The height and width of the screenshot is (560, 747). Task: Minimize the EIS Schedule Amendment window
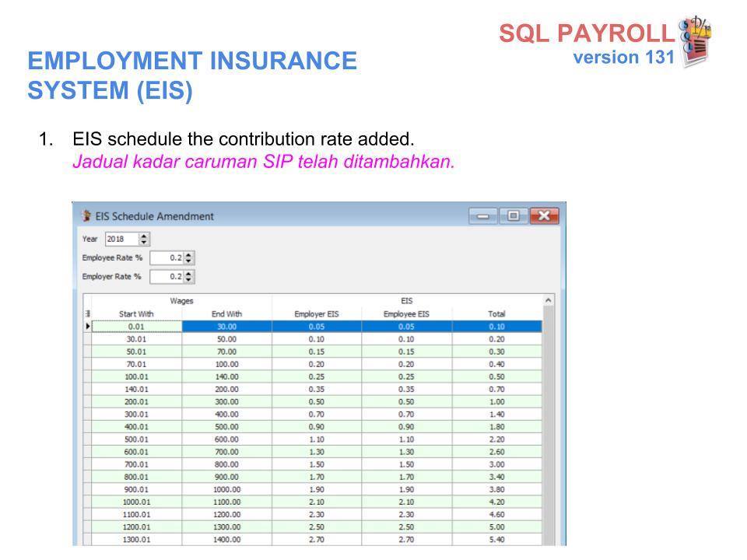pyautogui.click(x=483, y=216)
